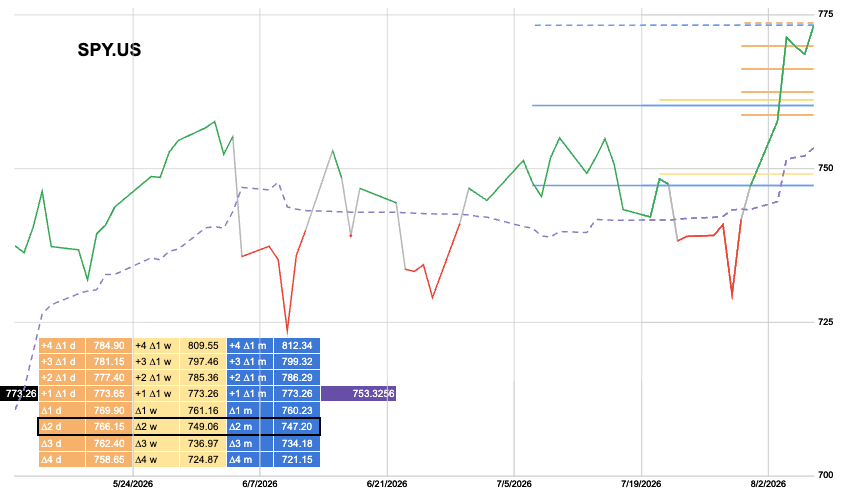Click the 799.32 monthly value
This screenshot has width=848, height=498.
297,362
